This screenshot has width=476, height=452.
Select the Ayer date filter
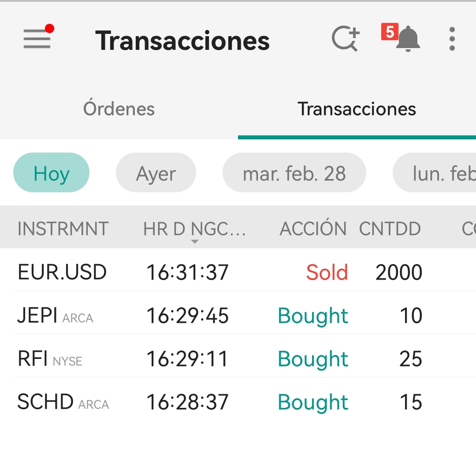click(x=156, y=172)
